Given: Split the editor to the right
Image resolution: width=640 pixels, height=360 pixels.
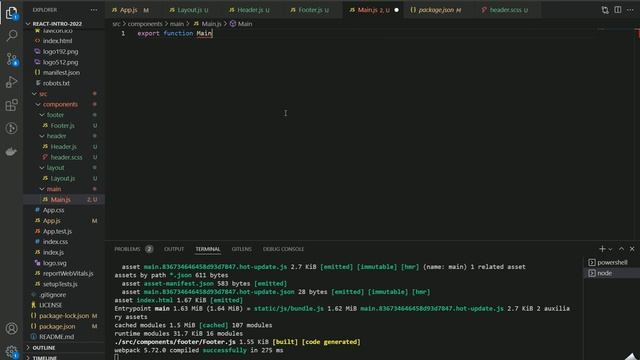Looking at the screenshot, I should click(x=618, y=10).
